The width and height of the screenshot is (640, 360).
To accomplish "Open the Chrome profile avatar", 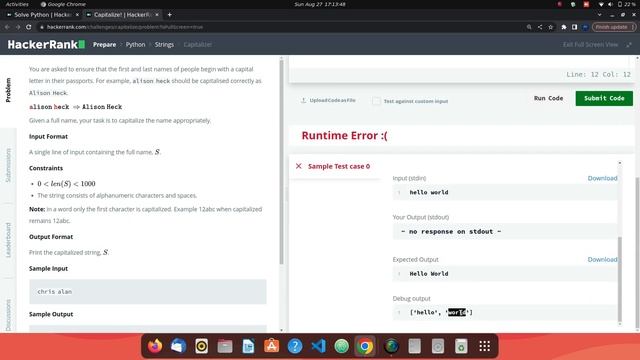I will click(x=585, y=27).
